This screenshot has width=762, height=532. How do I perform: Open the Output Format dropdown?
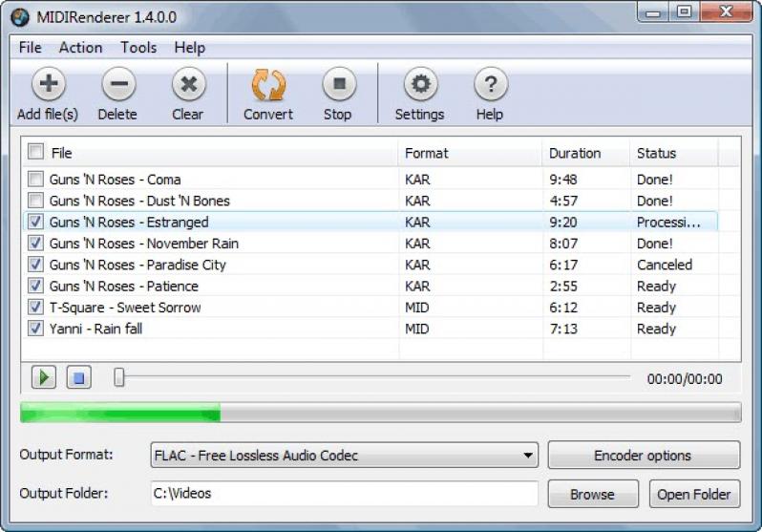coord(344,456)
